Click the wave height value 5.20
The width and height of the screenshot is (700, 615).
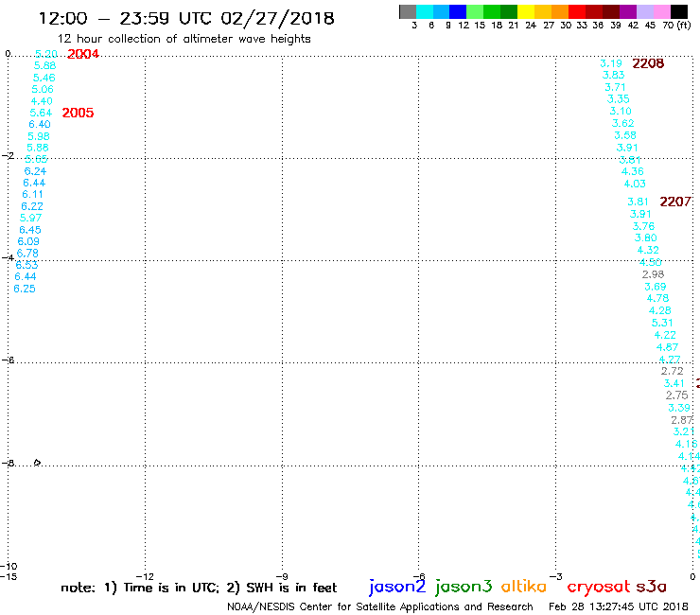[x=46, y=54]
